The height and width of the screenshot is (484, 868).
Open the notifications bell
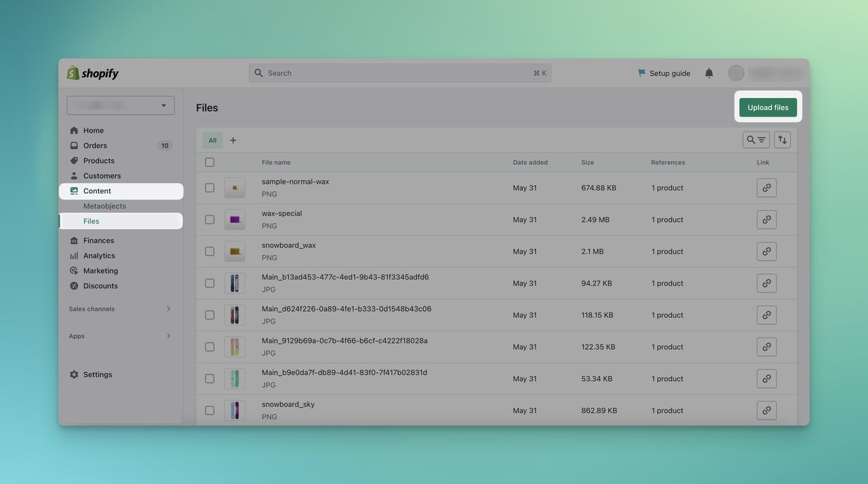pyautogui.click(x=709, y=73)
